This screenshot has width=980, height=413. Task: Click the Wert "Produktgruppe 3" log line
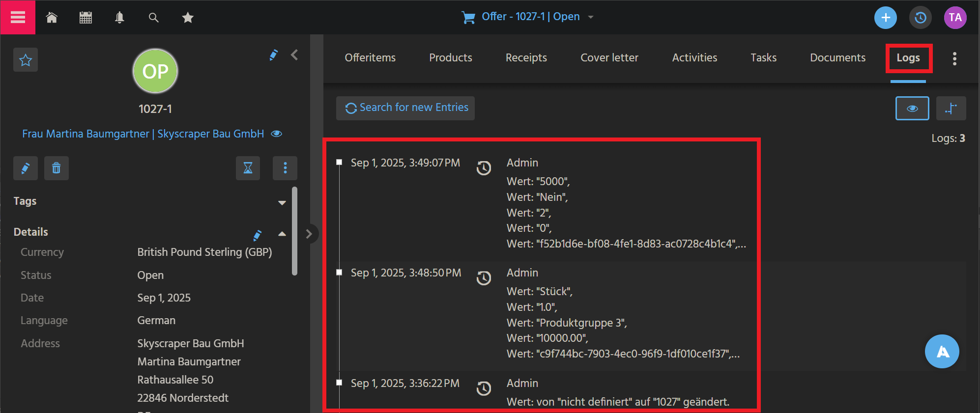pyautogui.click(x=567, y=323)
